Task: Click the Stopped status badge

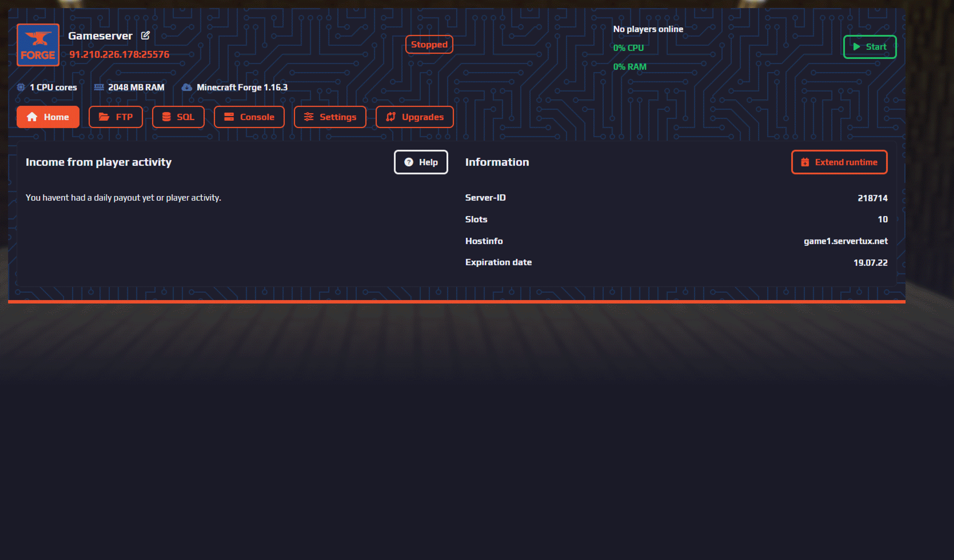Action: click(x=429, y=45)
